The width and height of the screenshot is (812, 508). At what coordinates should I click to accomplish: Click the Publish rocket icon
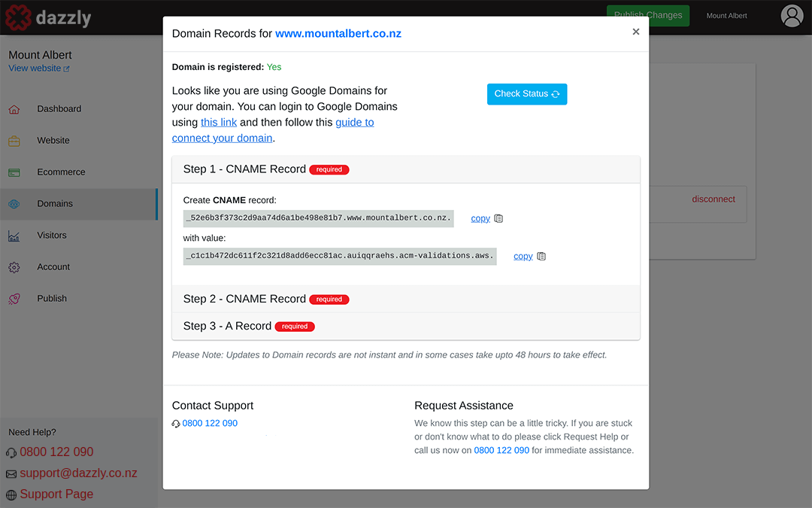14,299
